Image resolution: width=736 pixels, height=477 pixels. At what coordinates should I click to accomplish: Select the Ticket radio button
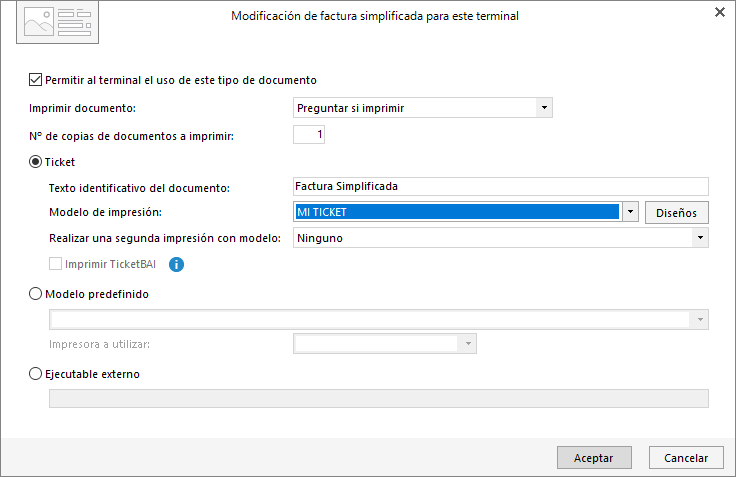35,162
